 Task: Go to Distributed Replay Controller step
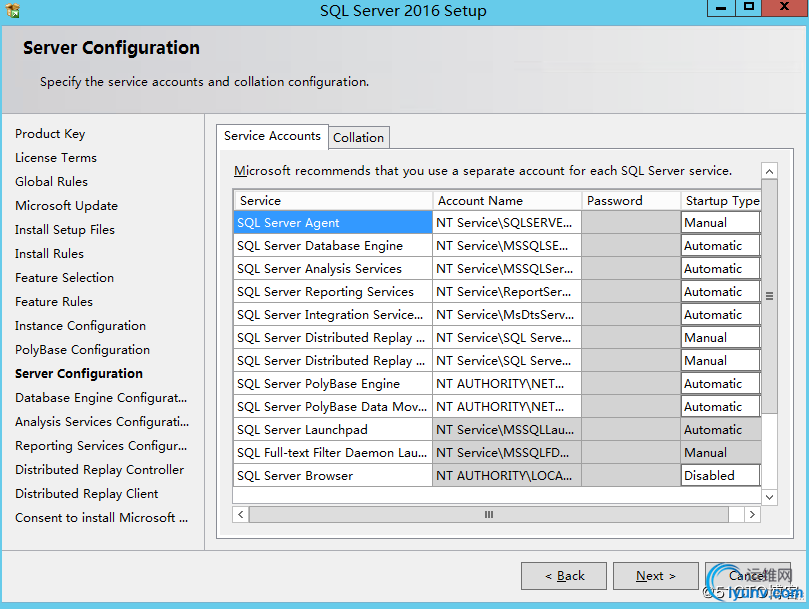100,470
